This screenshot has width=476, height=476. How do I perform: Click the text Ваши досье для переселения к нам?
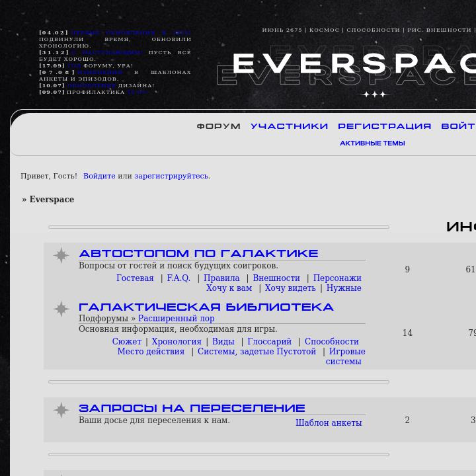154,420
